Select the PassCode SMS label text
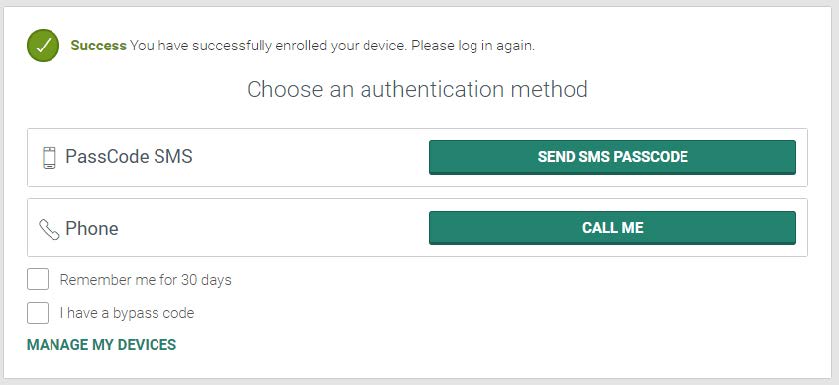Screen dimensions: 839x385 (x=128, y=157)
